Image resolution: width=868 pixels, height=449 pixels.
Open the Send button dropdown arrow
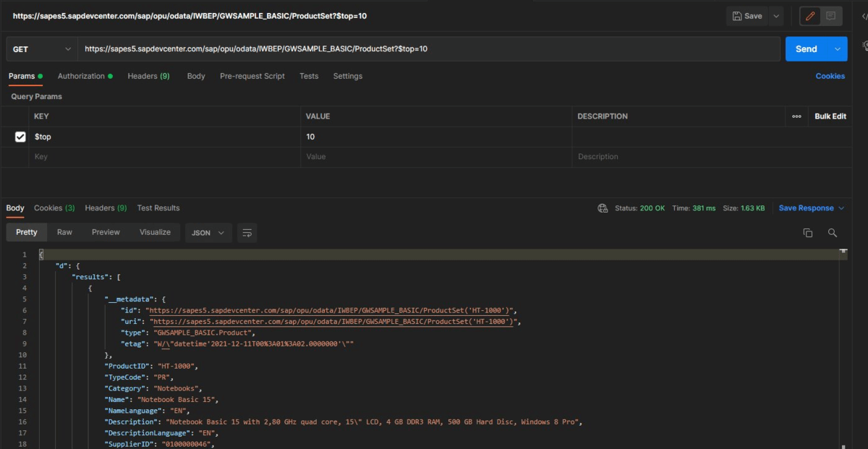[838, 49]
